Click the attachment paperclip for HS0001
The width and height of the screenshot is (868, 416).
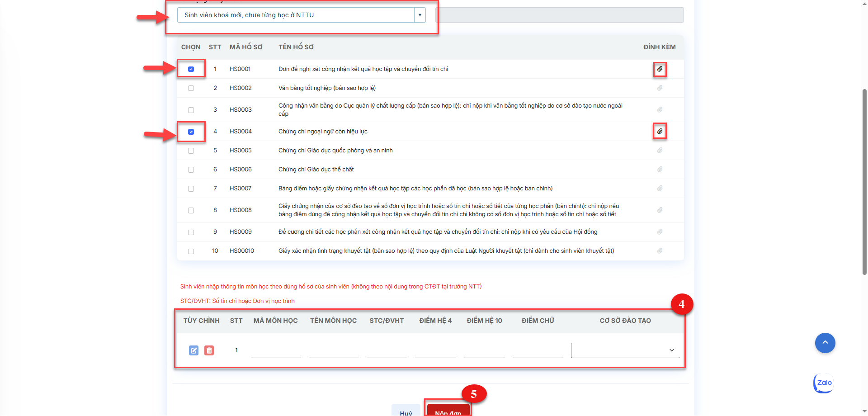coord(660,69)
